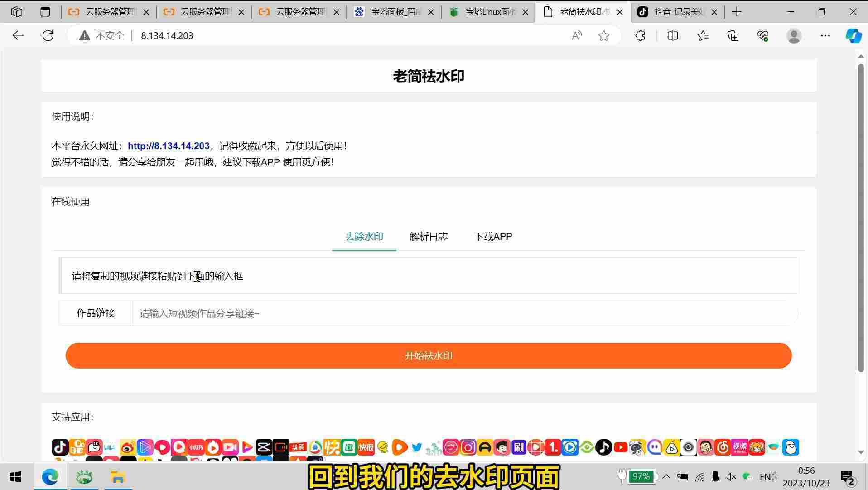The image size is (868, 490).
Task: Click the black circle music note icon
Action: coord(603,447)
